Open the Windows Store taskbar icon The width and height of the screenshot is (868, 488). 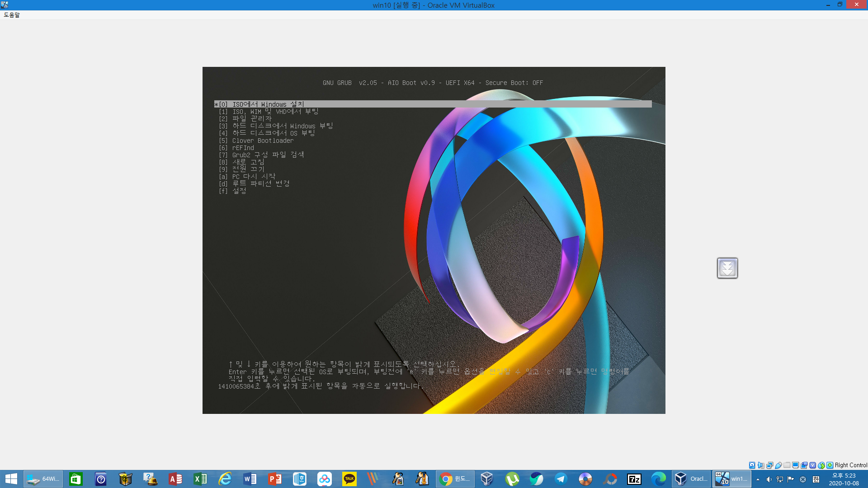[76, 479]
